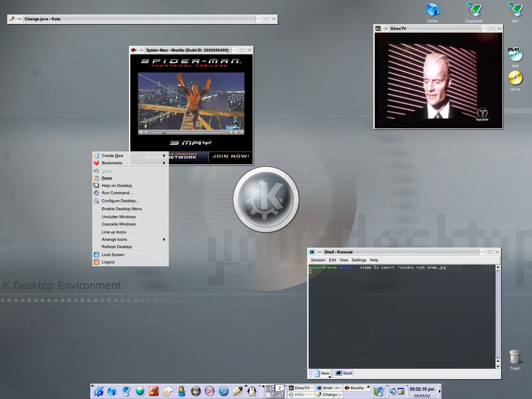The width and height of the screenshot is (532, 399).
Task: Open the dvd drive desktop icon
Action: point(515,57)
